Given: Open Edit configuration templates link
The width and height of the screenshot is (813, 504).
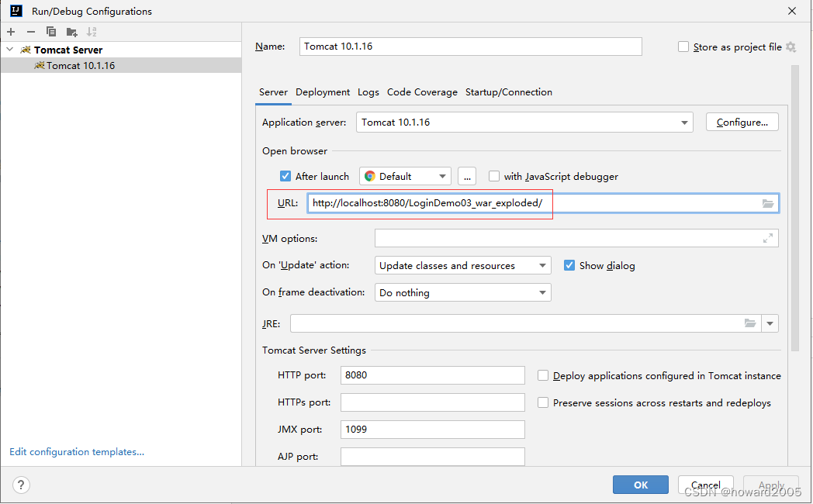Looking at the screenshot, I should click(x=77, y=452).
